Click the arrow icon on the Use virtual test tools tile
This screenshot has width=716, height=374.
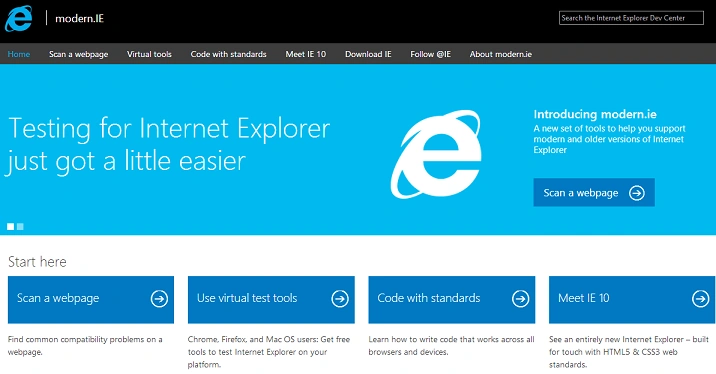click(340, 299)
